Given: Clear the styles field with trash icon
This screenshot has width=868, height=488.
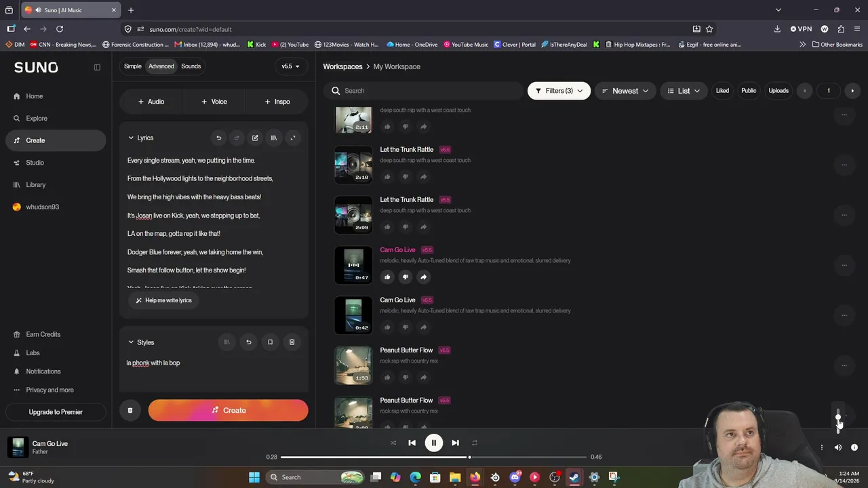Looking at the screenshot, I should coord(292,342).
